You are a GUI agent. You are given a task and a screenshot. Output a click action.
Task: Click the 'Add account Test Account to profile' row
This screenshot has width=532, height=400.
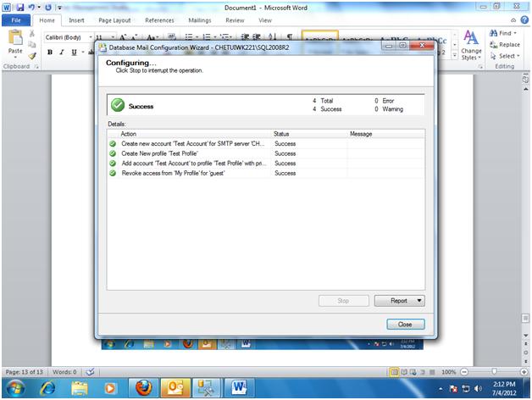point(266,164)
